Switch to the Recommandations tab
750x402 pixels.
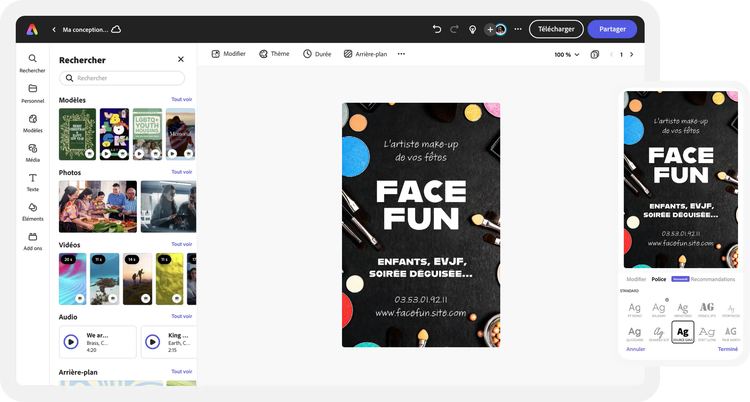tap(713, 279)
